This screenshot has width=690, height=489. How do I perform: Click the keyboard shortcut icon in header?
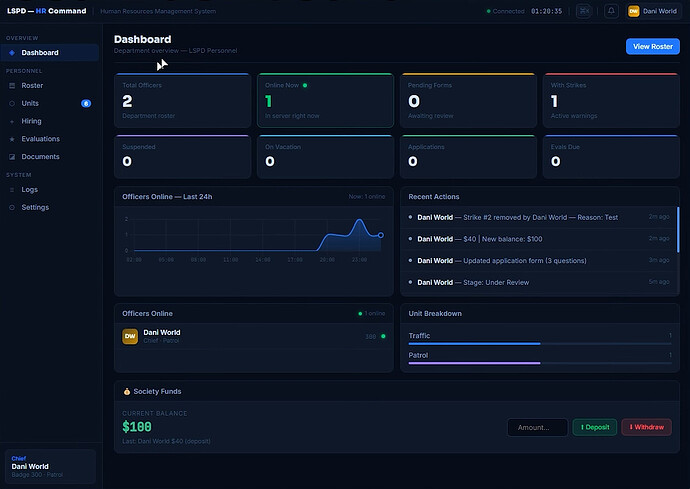tap(584, 11)
